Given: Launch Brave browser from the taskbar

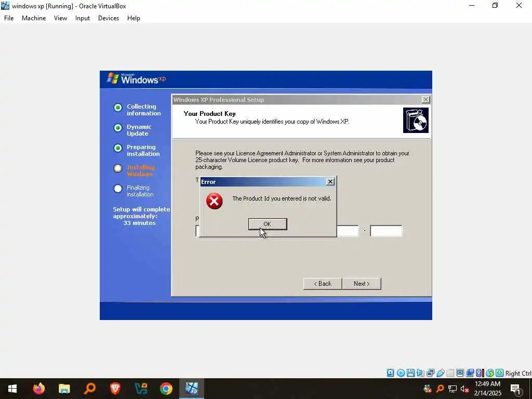Looking at the screenshot, I should tap(115, 389).
